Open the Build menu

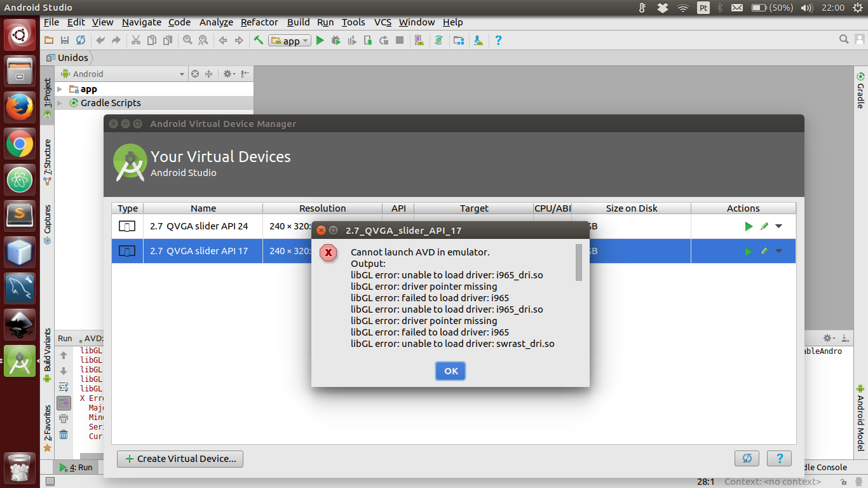click(299, 22)
